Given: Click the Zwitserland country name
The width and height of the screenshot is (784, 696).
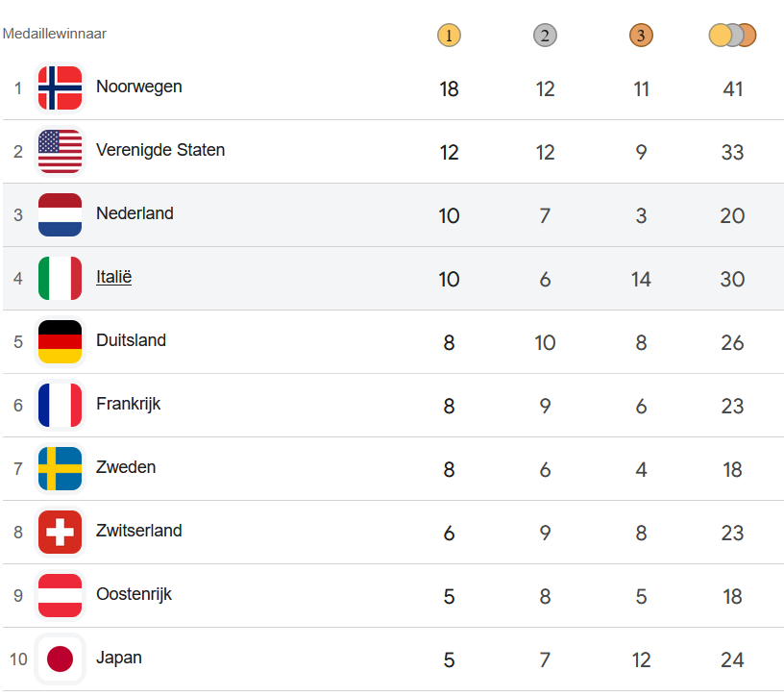Looking at the screenshot, I should coord(138,531).
